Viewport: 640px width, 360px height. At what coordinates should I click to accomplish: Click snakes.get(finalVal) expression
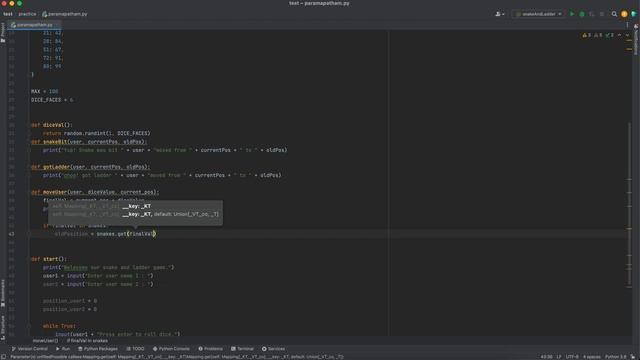coord(126,234)
